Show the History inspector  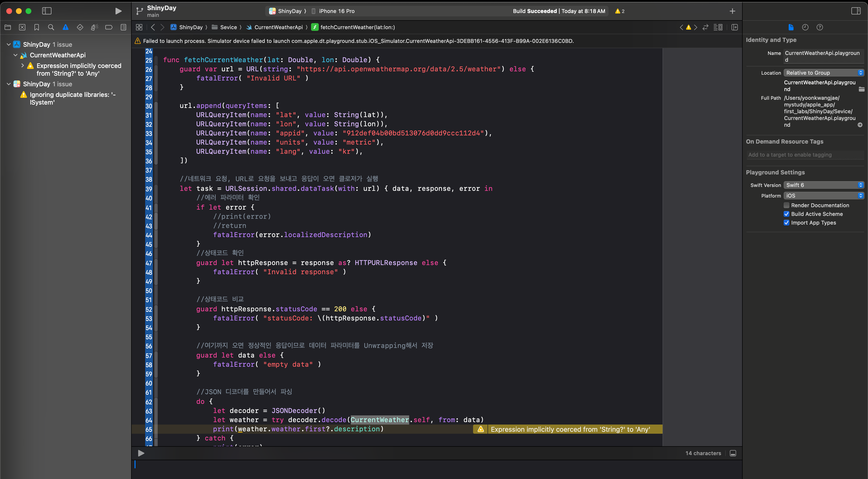point(805,27)
